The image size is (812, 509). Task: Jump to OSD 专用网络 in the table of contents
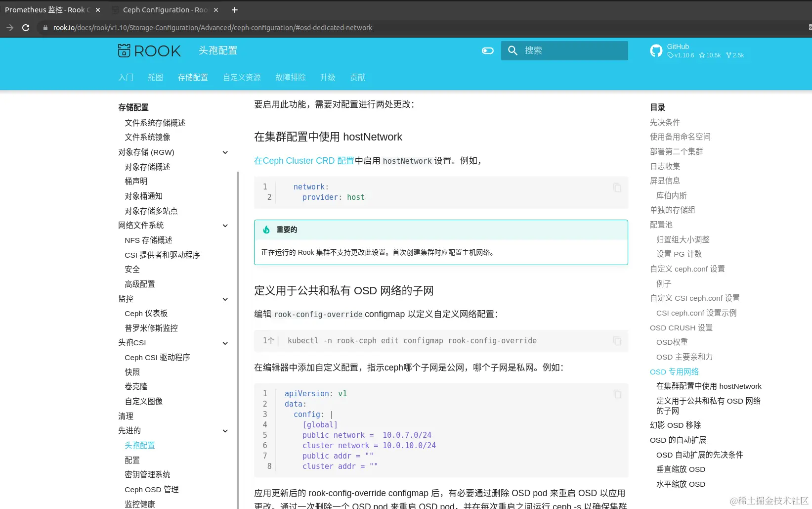[674, 371]
